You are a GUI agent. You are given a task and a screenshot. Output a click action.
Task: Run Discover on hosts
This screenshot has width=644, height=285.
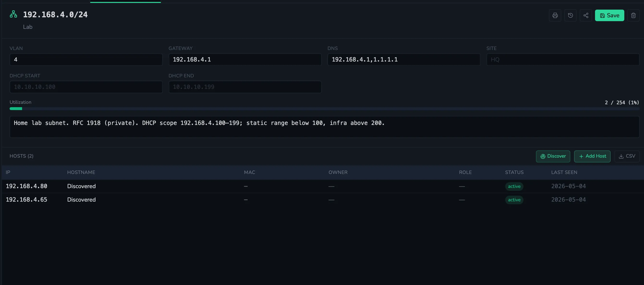[x=553, y=156]
